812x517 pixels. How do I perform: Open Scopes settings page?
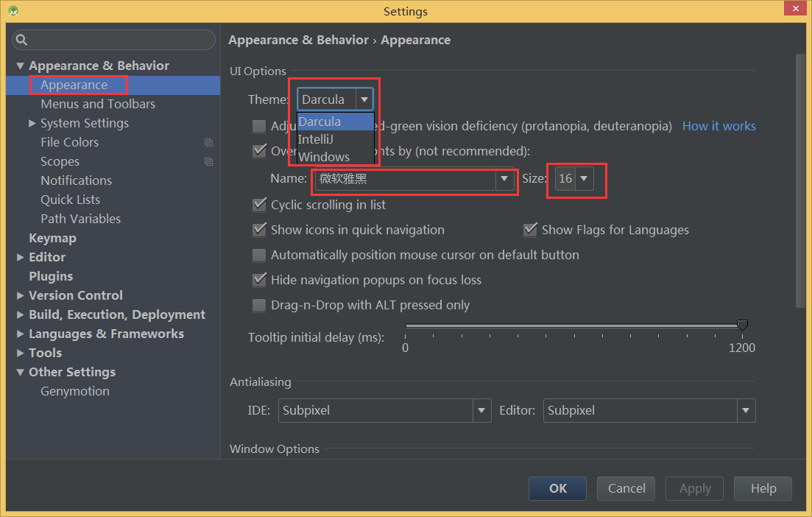coord(60,161)
